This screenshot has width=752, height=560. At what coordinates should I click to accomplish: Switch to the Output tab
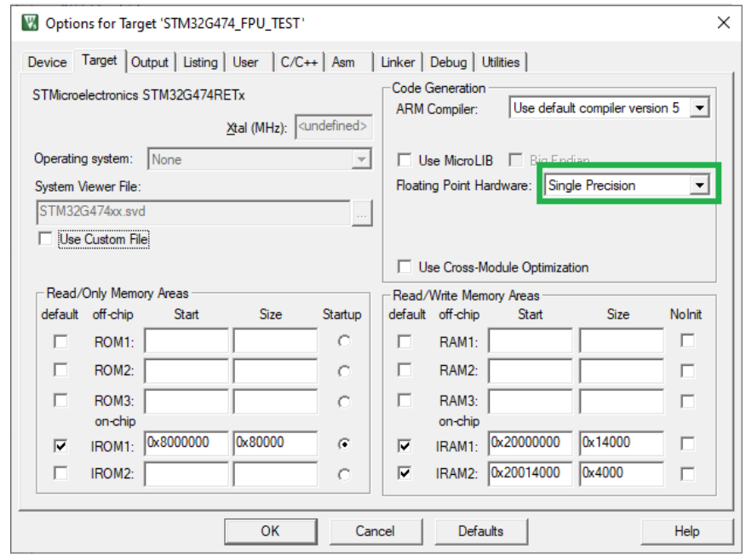click(x=150, y=62)
